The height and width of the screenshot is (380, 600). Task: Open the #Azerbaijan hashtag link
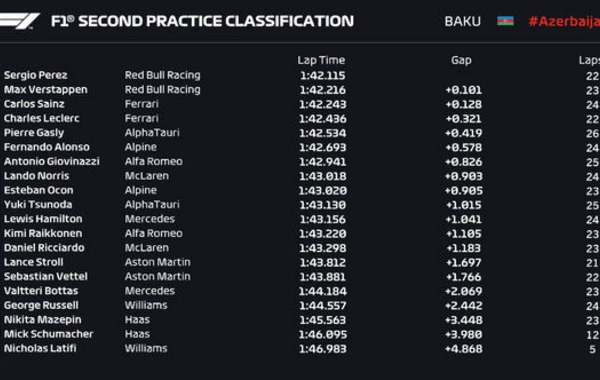tap(564, 21)
